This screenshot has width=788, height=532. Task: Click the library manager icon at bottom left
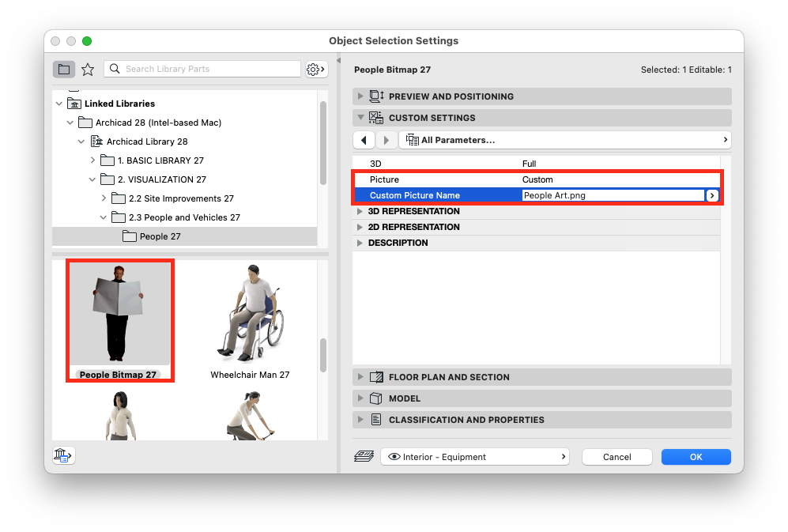coord(63,455)
